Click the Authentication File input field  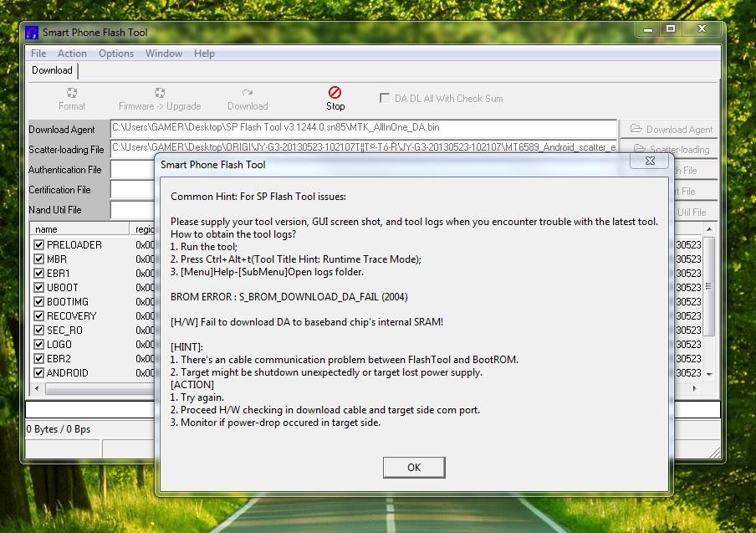[133, 169]
